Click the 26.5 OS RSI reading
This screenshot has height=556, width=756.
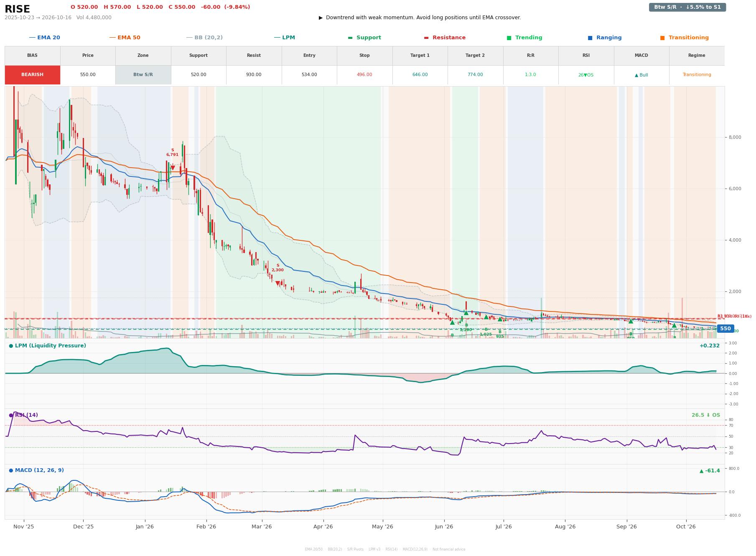pos(706,415)
